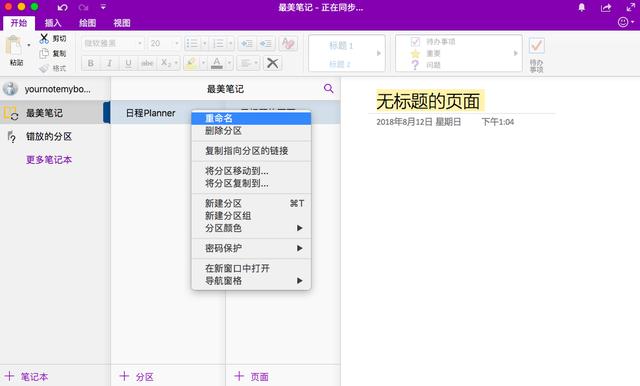Toggle subscript X₂ button
640x386 pixels.
(165, 63)
